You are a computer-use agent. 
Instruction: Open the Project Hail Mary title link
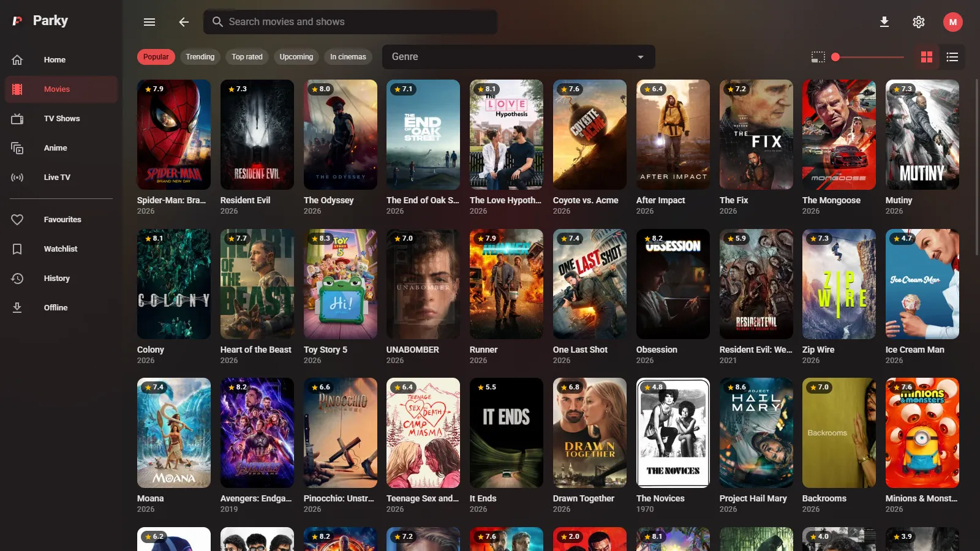(753, 498)
